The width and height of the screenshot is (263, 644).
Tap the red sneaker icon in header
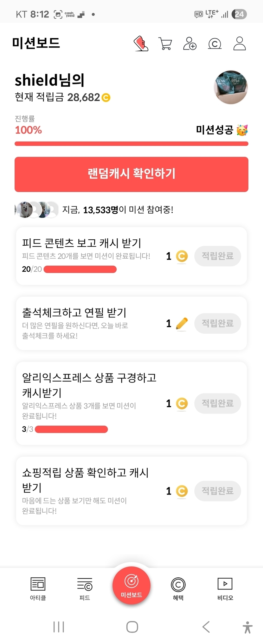141,43
